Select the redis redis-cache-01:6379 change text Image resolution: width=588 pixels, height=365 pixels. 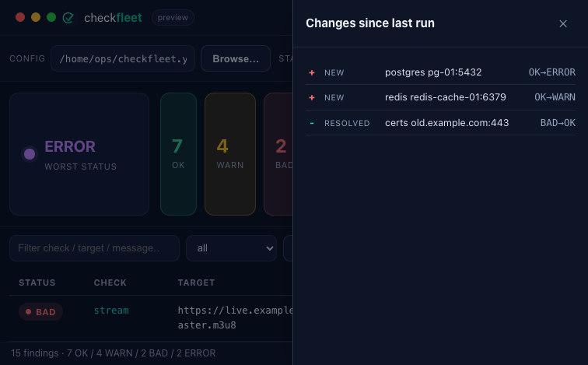pyautogui.click(x=446, y=97)
